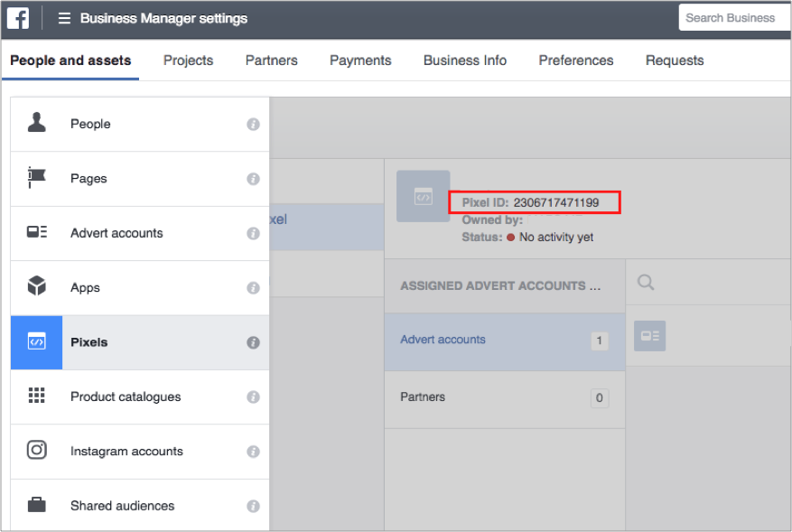Click the Partners count badge showing 0

tap(600, 398)
